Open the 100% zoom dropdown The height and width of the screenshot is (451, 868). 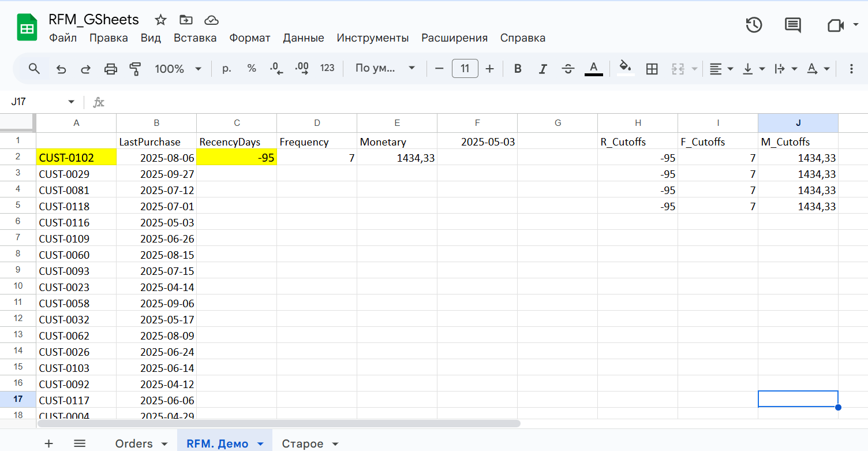[x=178, y=69]
